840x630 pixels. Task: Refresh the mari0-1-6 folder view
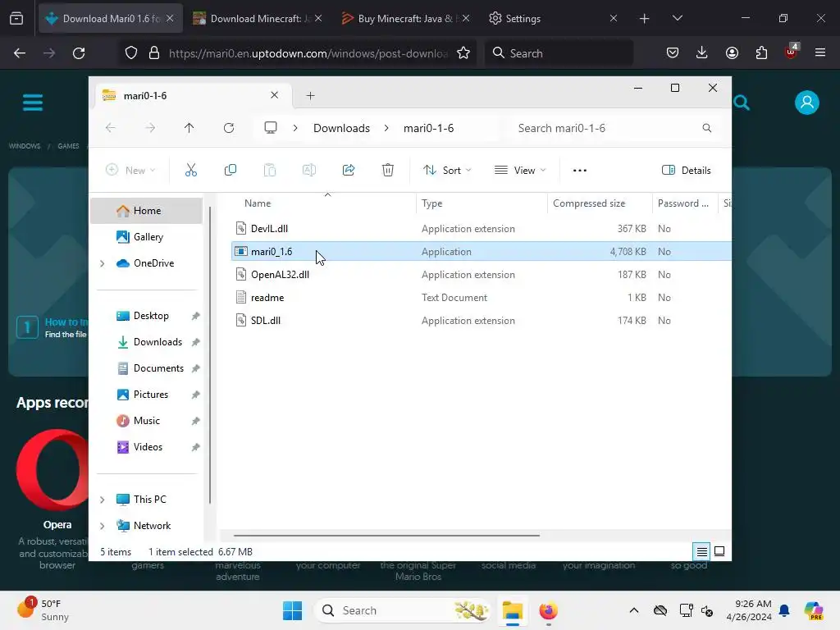point(229,128)
